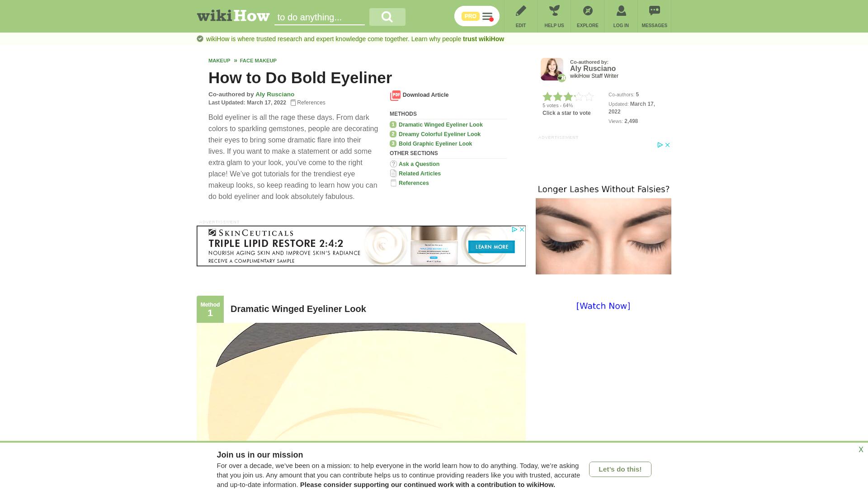Open the AdChoices icon on sidebar ad
Viewport: 868px width, 496px height.
click(660, 145)
